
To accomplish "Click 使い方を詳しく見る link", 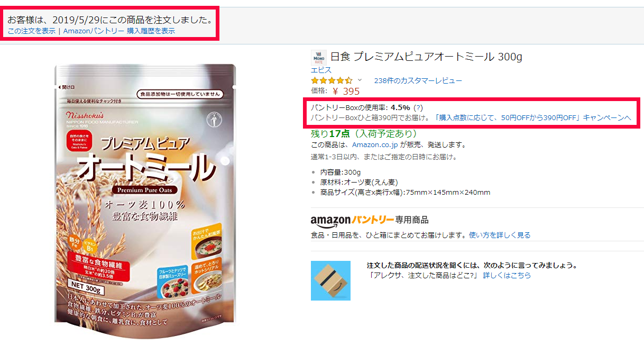I will (x=500, y=235).
